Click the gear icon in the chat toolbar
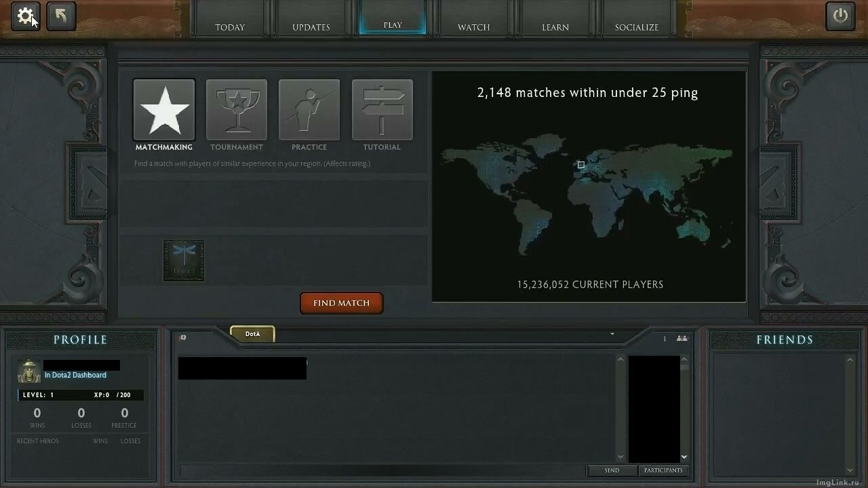This screenshot has width=868, height=488. coord(182,337)
